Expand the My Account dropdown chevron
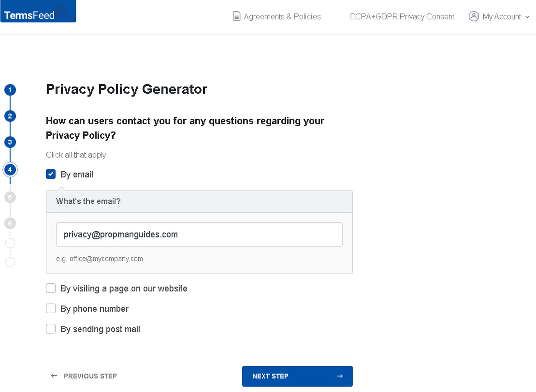The height and width of the screenshot is (392, 536). point(527,17)
